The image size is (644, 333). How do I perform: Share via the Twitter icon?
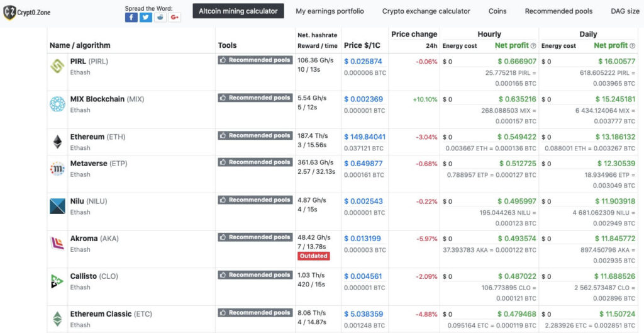[x=145, y=17]
